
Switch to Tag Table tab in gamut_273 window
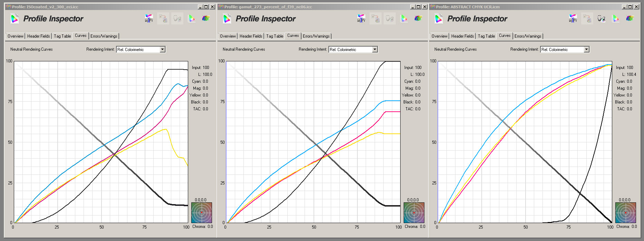[275, 36]
